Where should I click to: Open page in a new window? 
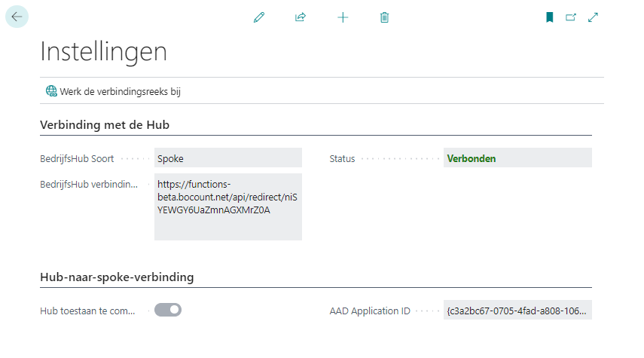[571, 17]
